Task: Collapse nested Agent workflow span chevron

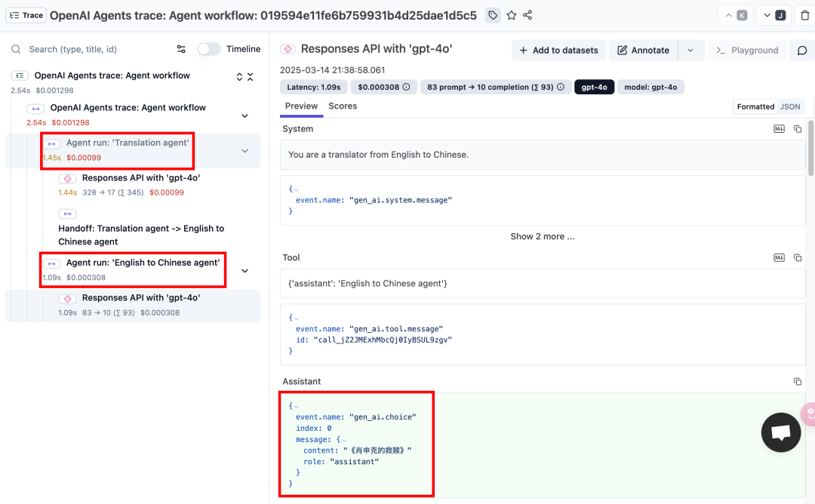Action: [244, 116]
